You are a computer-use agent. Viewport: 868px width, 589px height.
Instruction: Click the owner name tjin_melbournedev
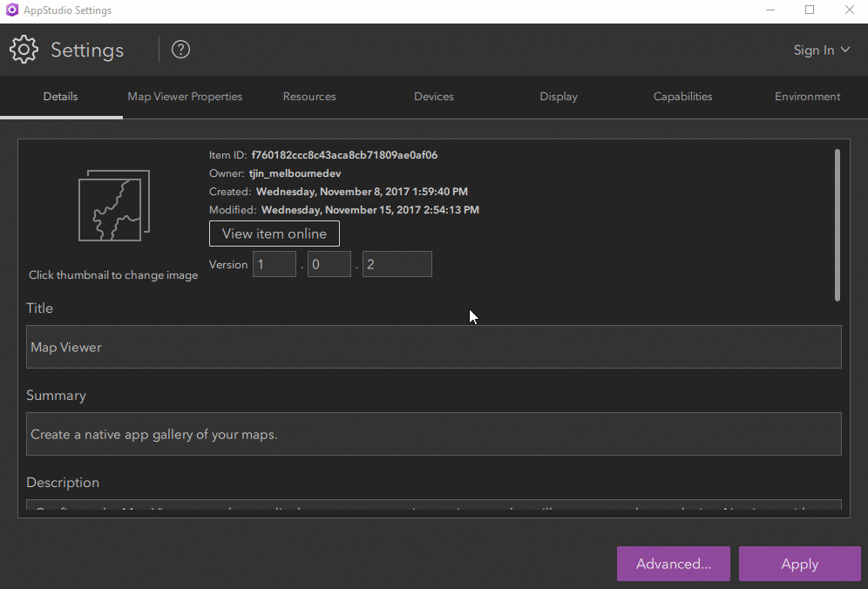(x=295, y=173)
